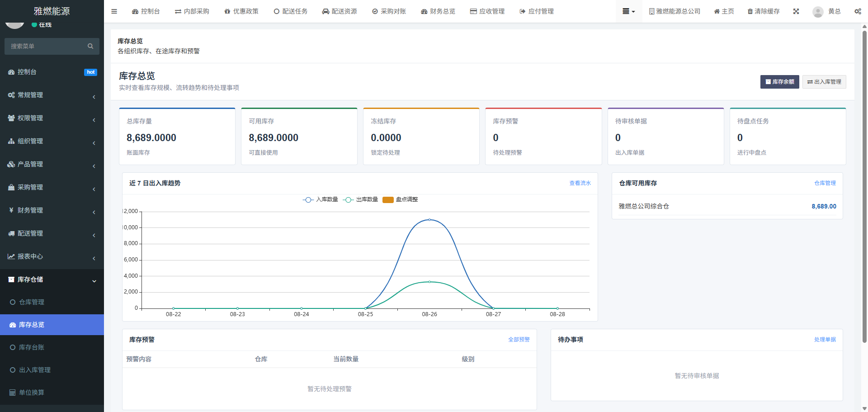Open the 雅燃能源总公司 organization selector
868x412 pixels.
click(x=675, y=11)
